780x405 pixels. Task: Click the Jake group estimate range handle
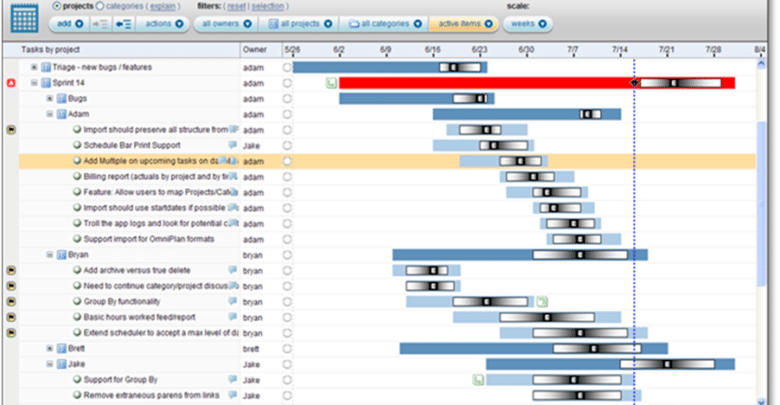[667, 365]
